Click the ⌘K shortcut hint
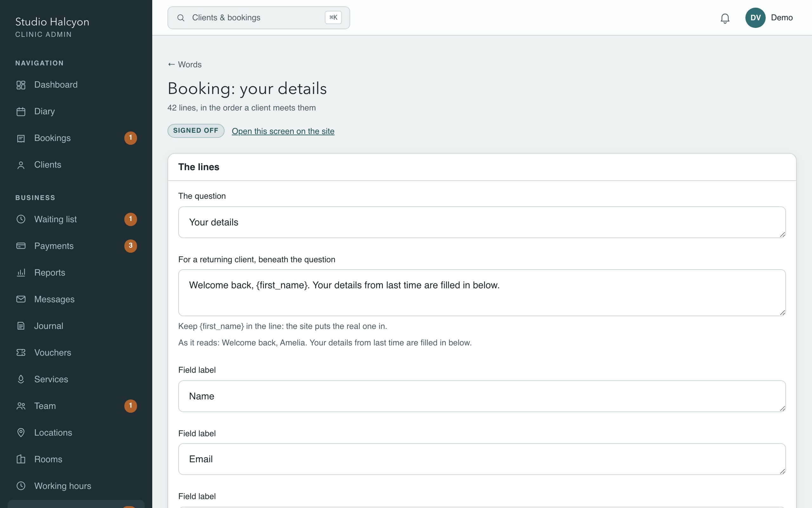 tap(333, 17)
